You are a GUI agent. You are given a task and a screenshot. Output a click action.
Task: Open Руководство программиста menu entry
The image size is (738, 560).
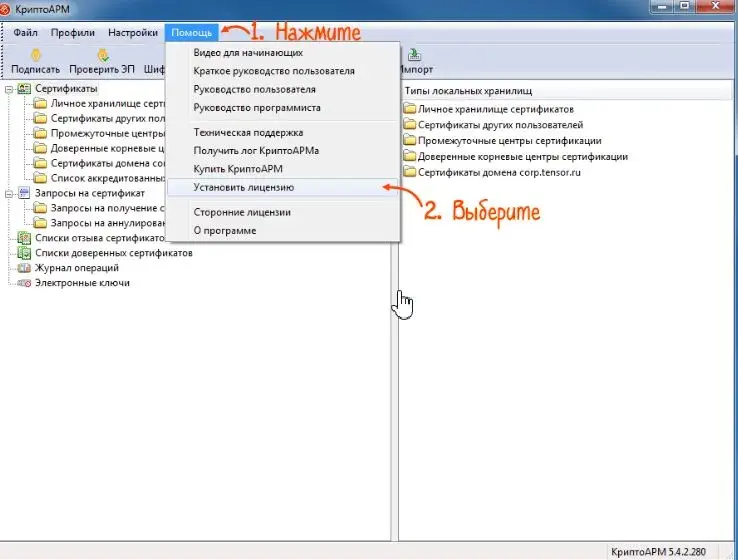(x=283, y=108)
